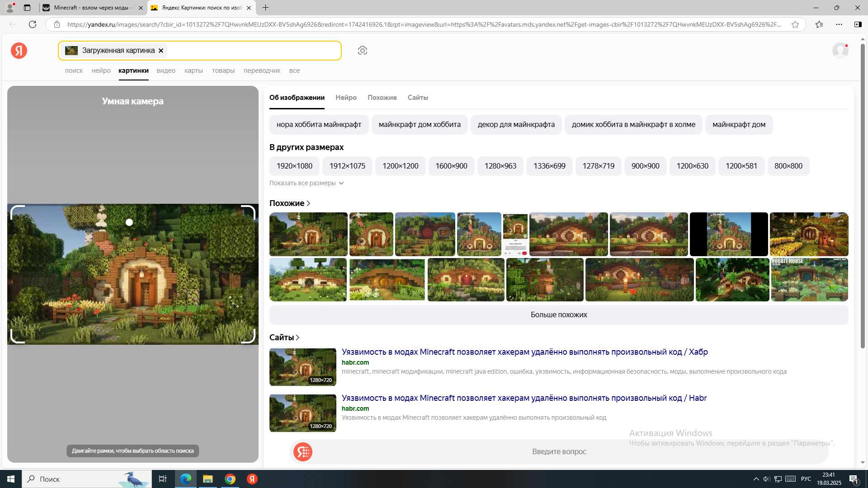The height and width of the screenshot is (488, 868).
Task: Click 'Больше похожих' button
Action: pyautogui.click(x=559, y=315)
